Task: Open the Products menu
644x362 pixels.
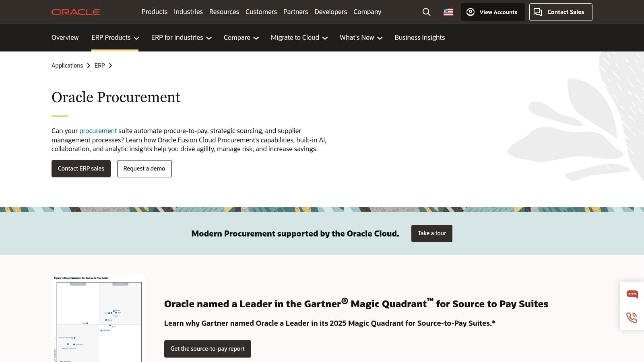Action: (154, 12)
